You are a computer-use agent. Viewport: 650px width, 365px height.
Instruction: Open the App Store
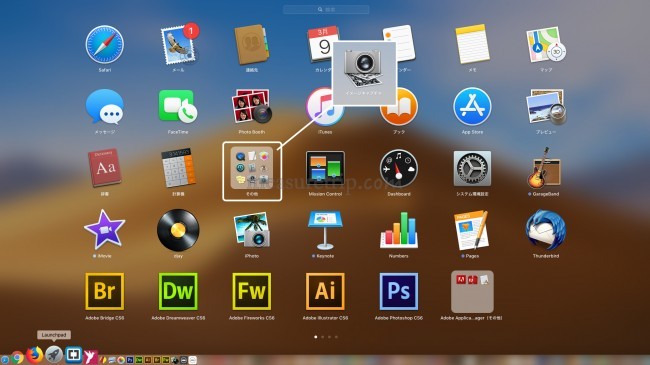point(472,107)
